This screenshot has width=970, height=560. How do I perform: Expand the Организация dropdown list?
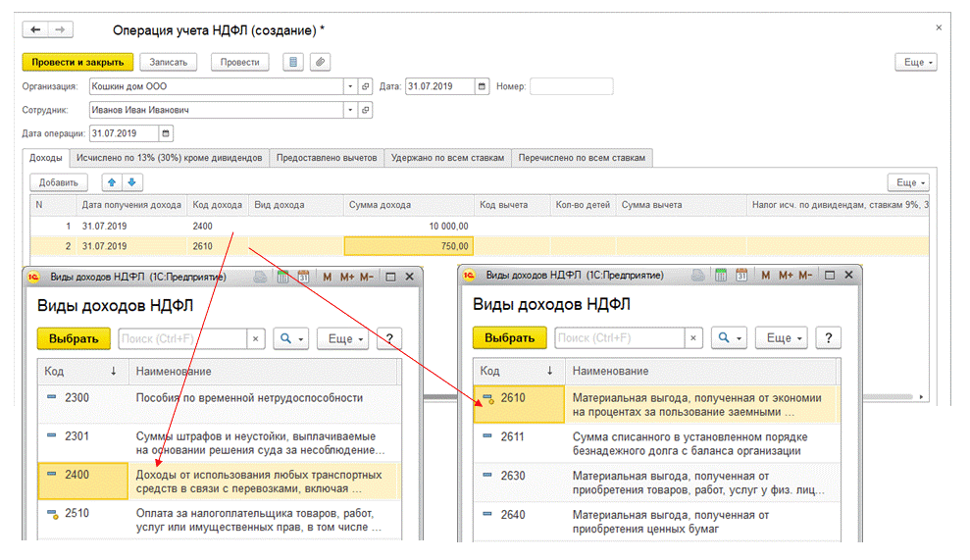(350, 86)
